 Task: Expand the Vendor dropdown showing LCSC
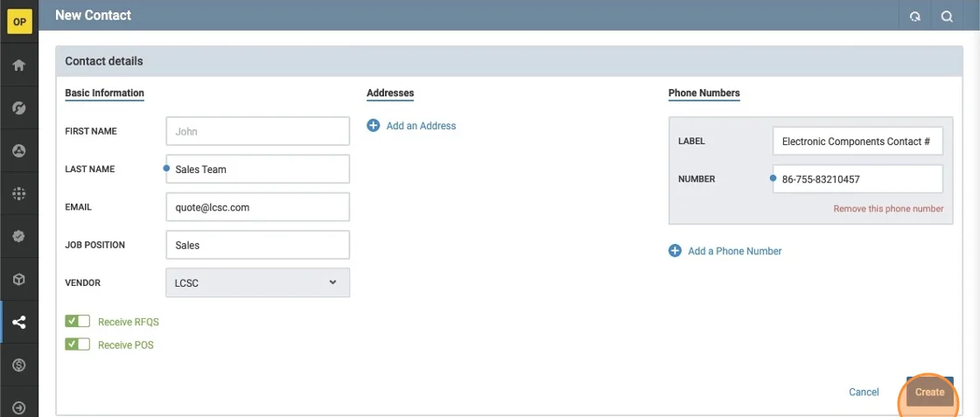[x=257, y=282]
